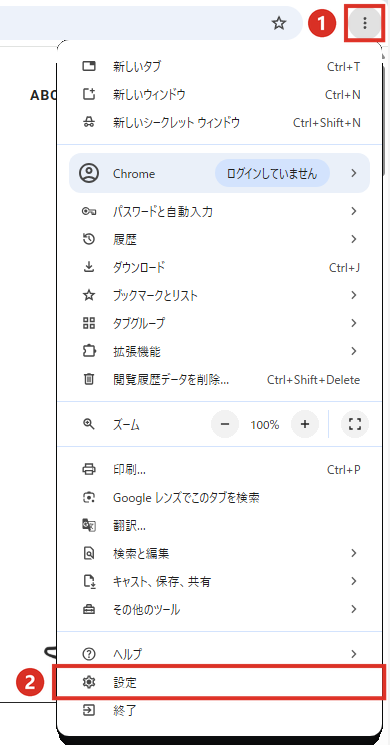Click the history clock icon beside 履歴
Screen dimensions: 390x745
[89, 239]
